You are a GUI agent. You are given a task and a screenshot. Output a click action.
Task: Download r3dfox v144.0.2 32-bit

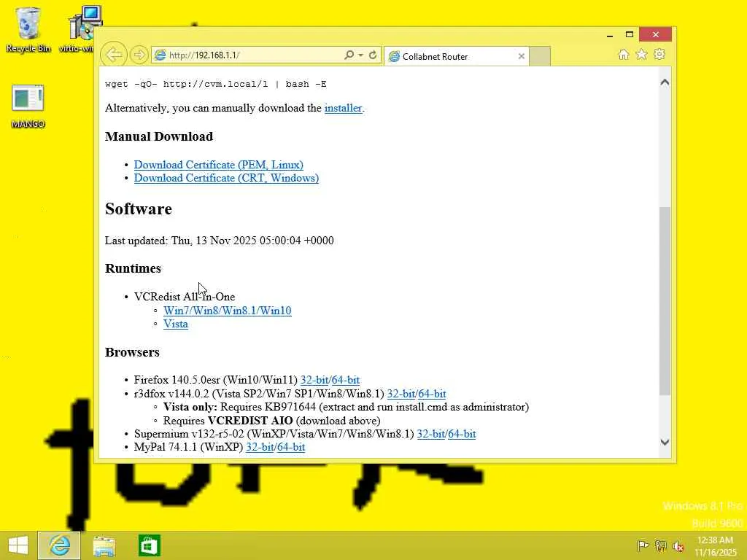pyautogui.click(x=401, y=394)
